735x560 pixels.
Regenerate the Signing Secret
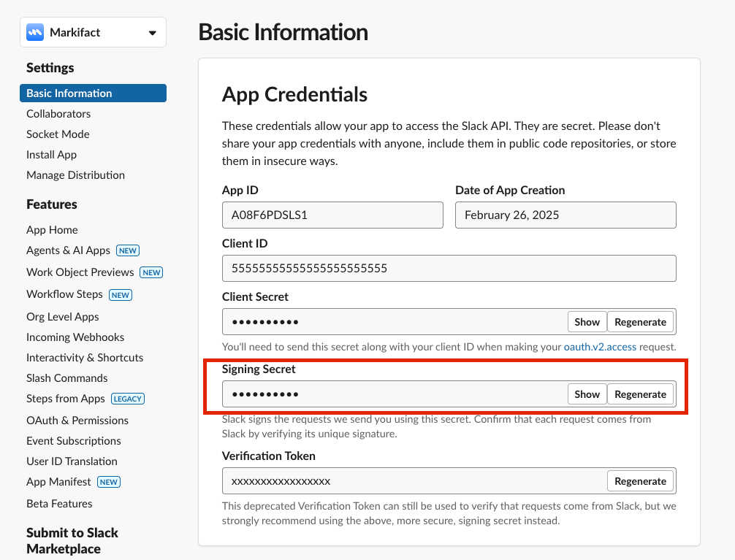click(640, 394)
